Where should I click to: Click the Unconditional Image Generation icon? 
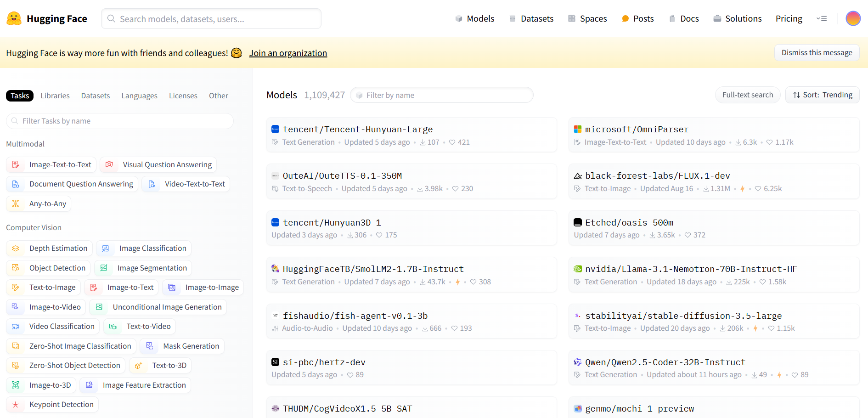(x=99, y=307)
